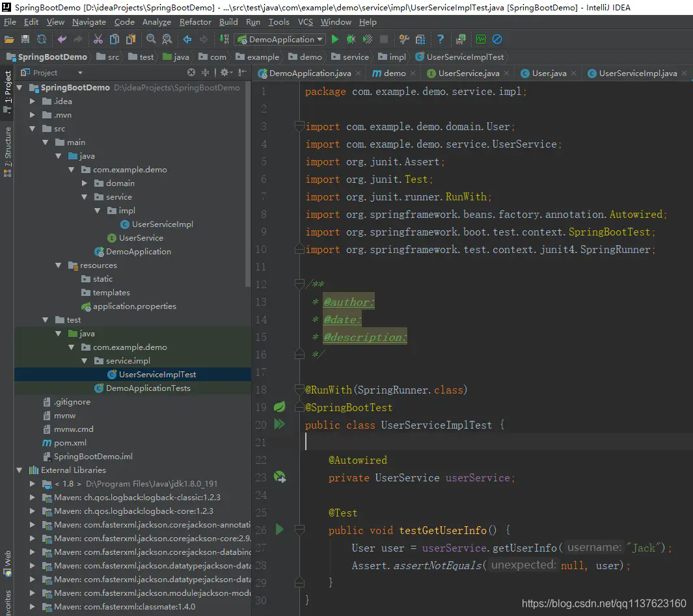Click the Collapse All icon in Project panel
Viewport: 693px width, 616px height.
tap(206, 72)
